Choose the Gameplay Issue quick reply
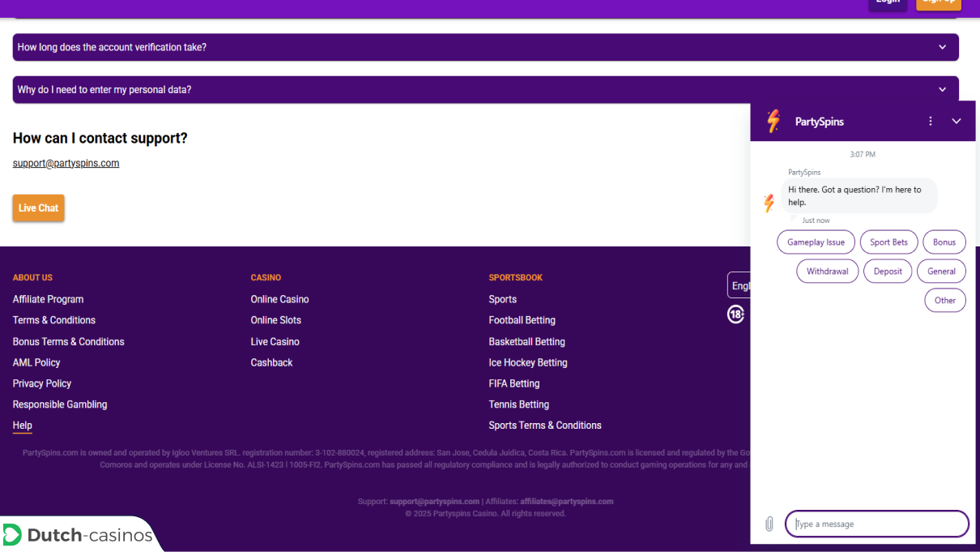 click(816, 242)
